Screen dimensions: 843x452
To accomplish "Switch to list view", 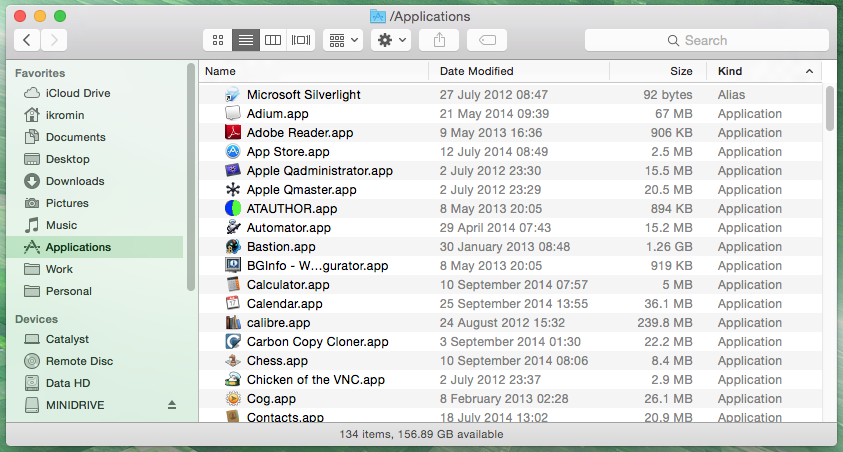I will point(246,40).
